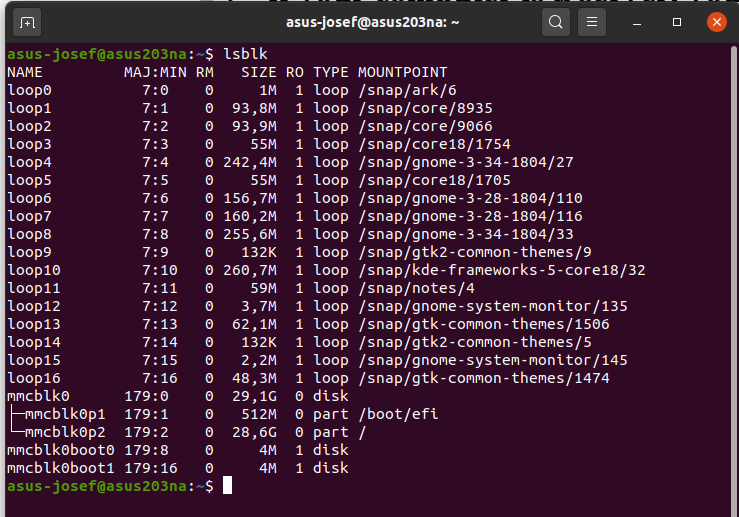
Task: Click the NAME column header
Action: pyautogui.click(x=25, y=72)
